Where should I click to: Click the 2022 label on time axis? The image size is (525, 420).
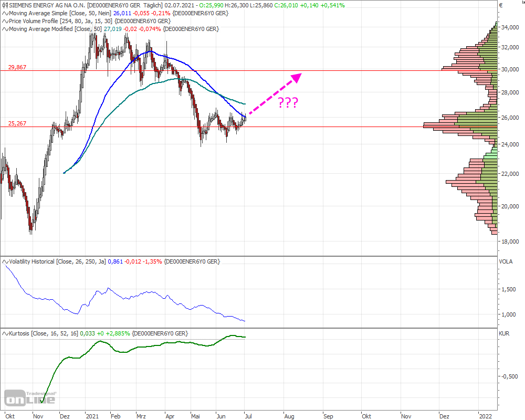[486, 416]
